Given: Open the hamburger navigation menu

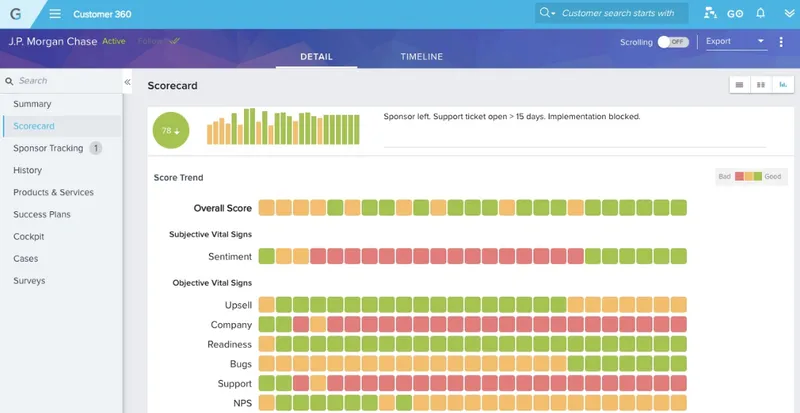Looking at the screenshot, I should click(x=55, y=14).
